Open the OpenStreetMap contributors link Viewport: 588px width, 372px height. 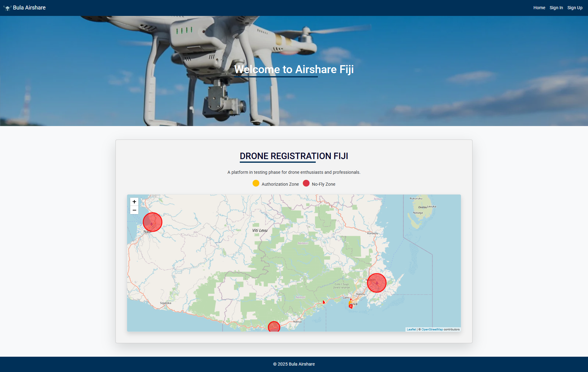(432, 329)
